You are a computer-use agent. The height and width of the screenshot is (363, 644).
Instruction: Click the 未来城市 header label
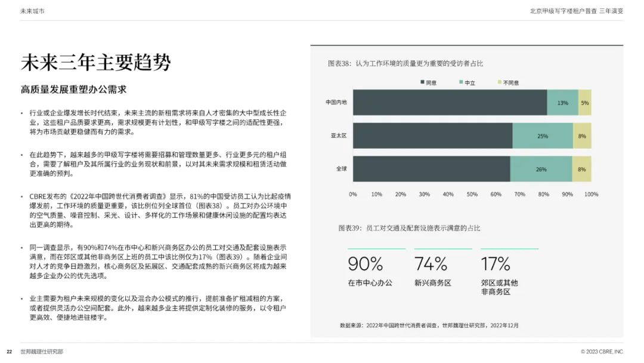[x=32, y=11]
